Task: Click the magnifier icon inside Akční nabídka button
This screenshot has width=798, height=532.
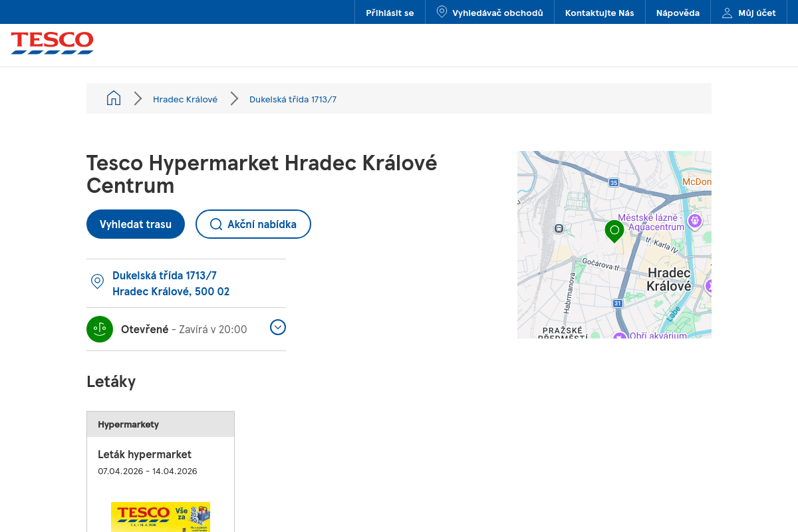Action: pyautogui.click(x=215, y=224)
